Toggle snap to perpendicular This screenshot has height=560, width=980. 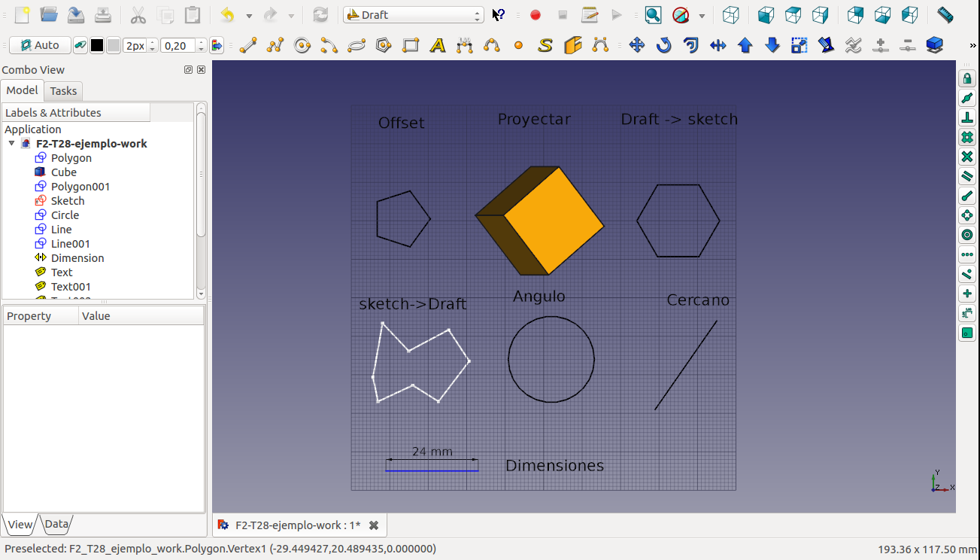[967, 118]
